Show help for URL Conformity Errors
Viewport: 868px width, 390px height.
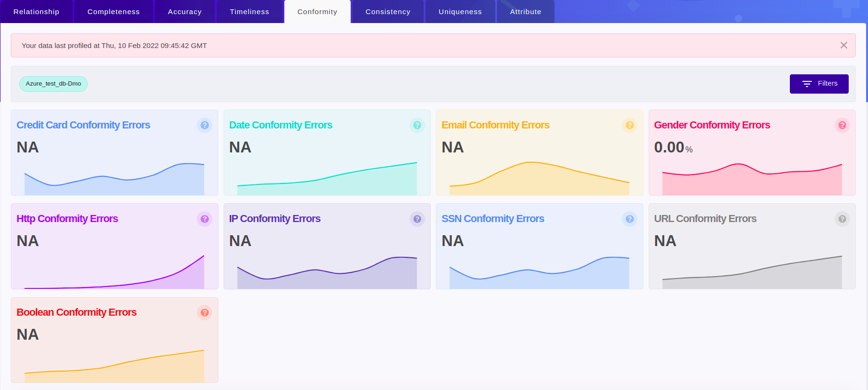click(842, 219)
